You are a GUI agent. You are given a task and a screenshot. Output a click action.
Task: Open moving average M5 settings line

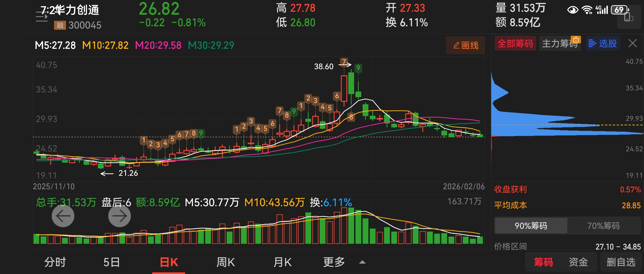55,45
